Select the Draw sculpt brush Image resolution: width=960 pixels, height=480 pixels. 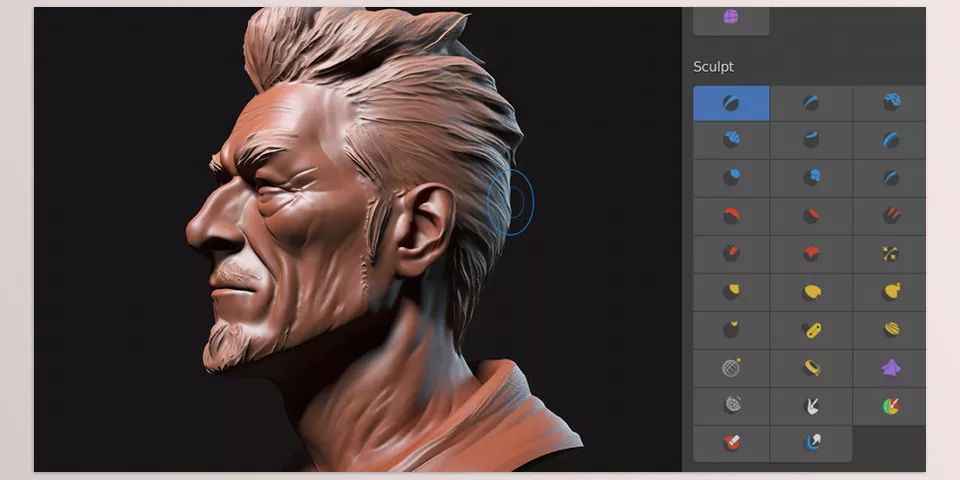coord(731,103)
